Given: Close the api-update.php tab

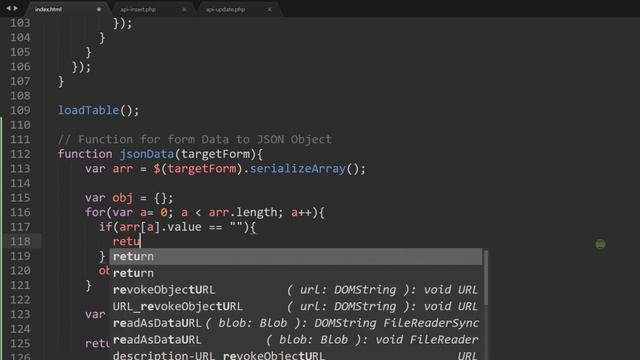Looking at the screenshot, I should coord(269,9).
